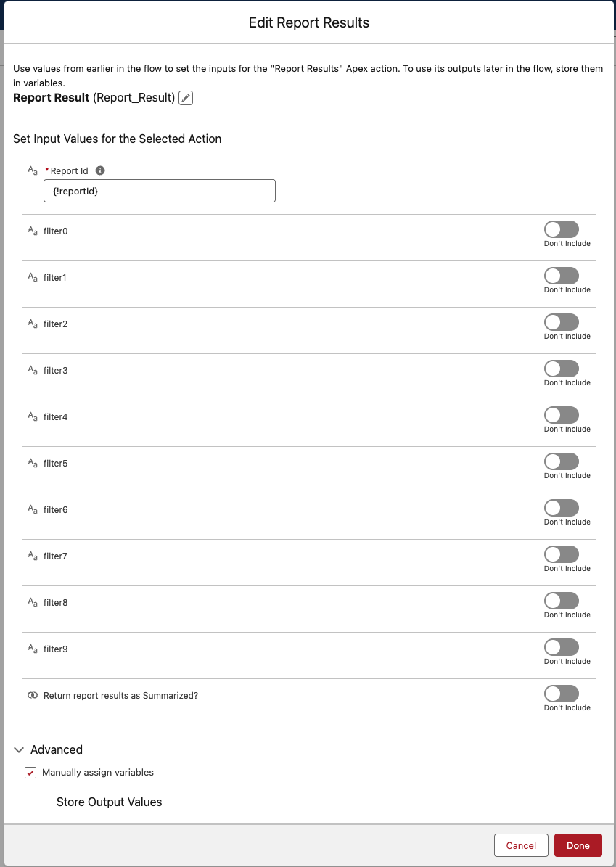Viewport: 616px width, 867px height.
Task: Click the text type icon beside filter0
Action: tap(33, 231)
